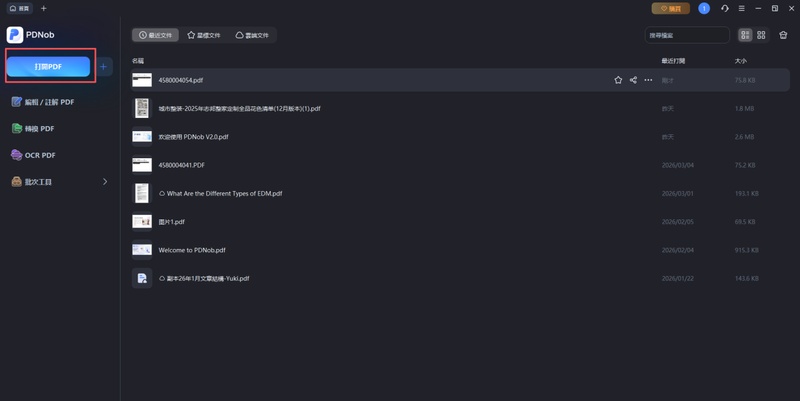Open the Welcome to PDNob.pdf thumbnail
The height and width of the screenshot is (401, 800).
[142, 250]
